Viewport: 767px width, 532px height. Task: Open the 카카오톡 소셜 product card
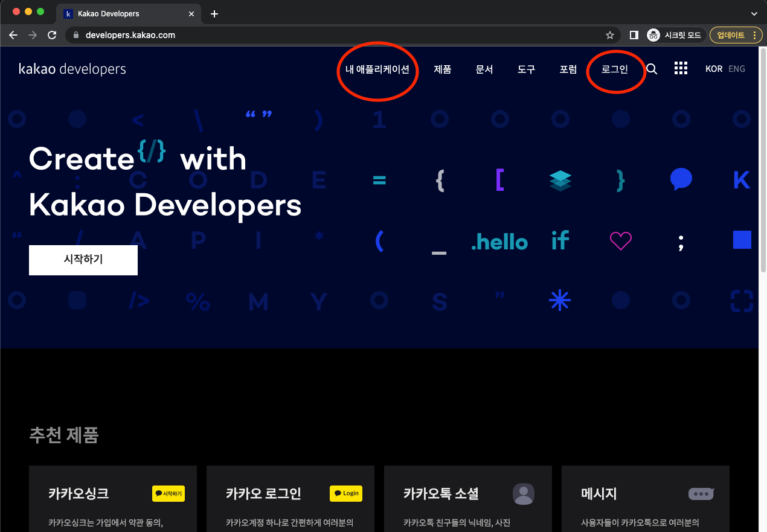click(x=468, y=499)
